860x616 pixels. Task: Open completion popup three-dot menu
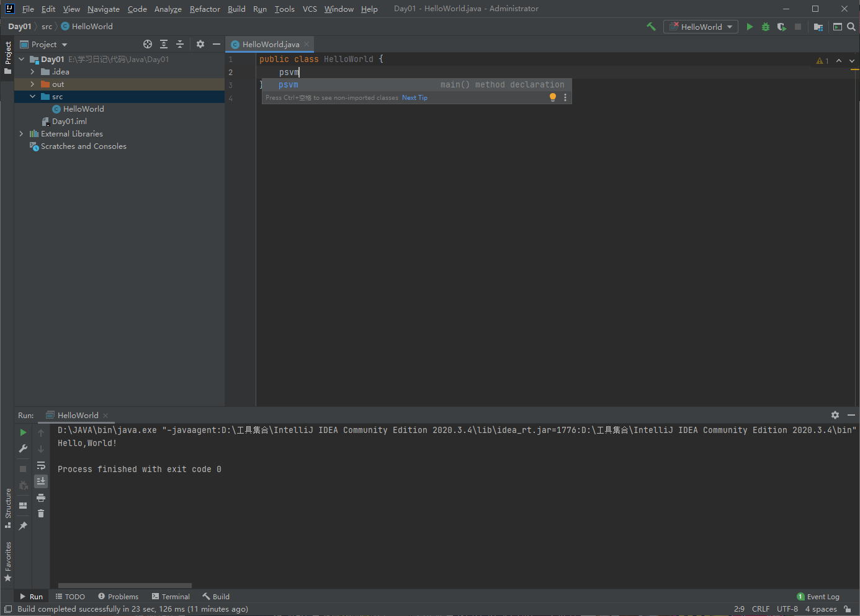coord(565,97)
